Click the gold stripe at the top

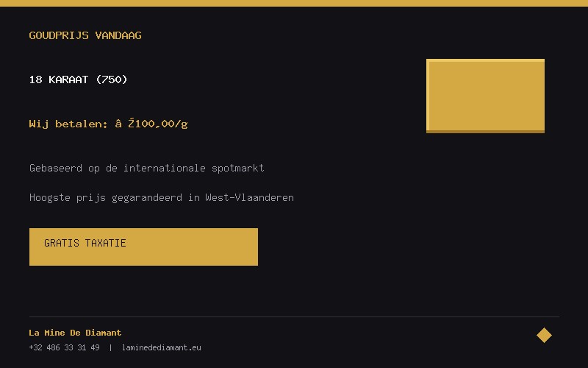294,3
